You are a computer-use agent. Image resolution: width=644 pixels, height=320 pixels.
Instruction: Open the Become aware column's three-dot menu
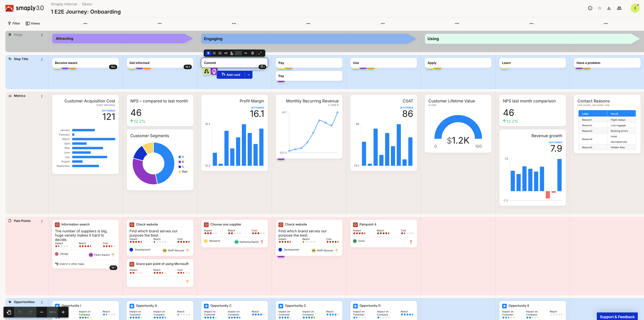(x=85, y=23)
